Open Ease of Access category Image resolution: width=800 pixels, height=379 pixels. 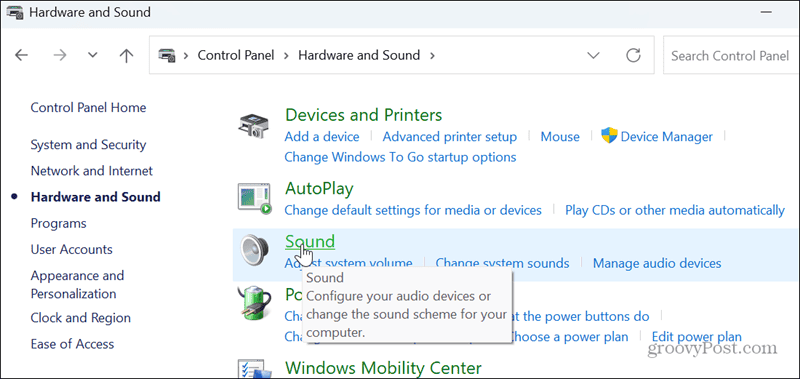[72, 344]
